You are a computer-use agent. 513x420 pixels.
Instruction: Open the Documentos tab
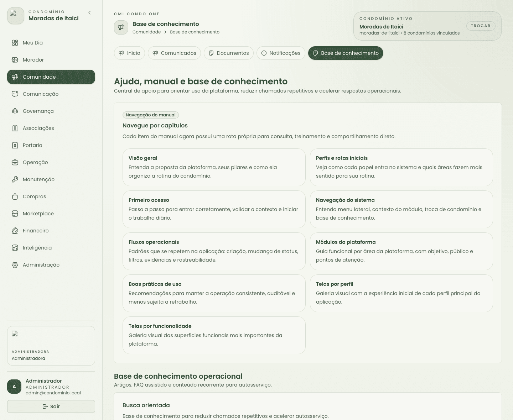click(229, 53)
